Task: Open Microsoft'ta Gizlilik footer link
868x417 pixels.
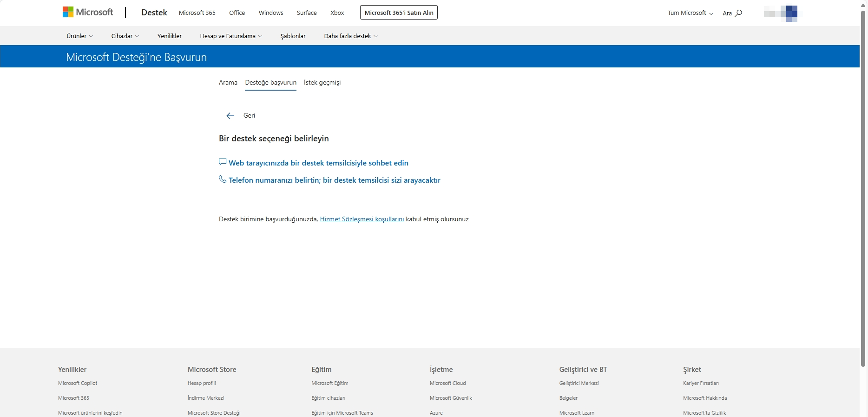Action: [704, 413]
